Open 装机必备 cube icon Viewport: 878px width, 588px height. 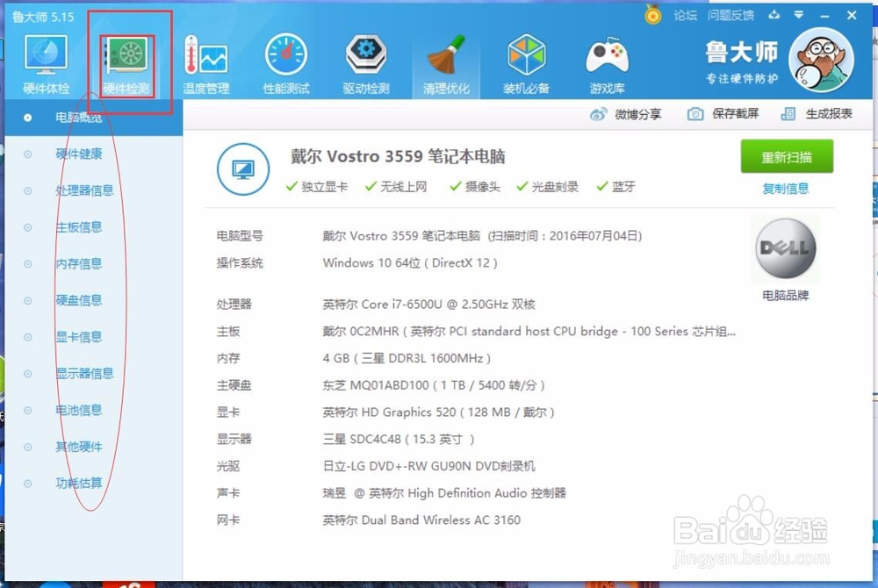coord(526,54)
